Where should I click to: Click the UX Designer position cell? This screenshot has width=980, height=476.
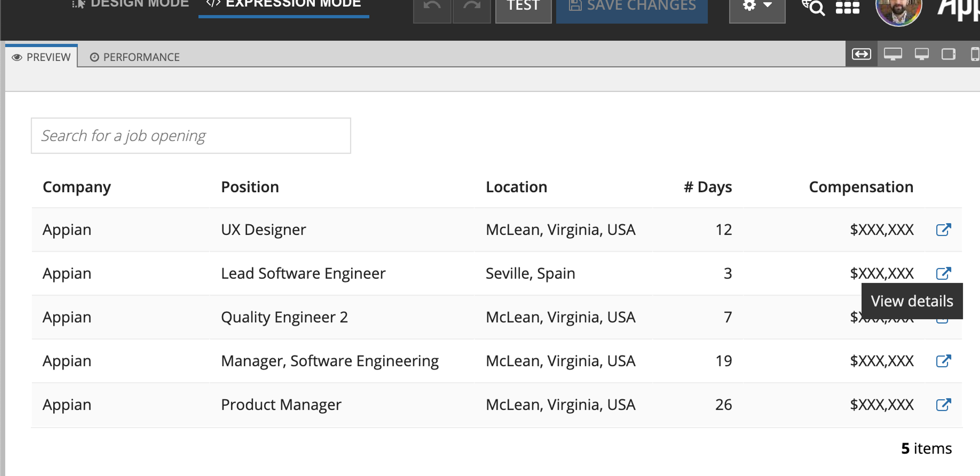point(263,230)
